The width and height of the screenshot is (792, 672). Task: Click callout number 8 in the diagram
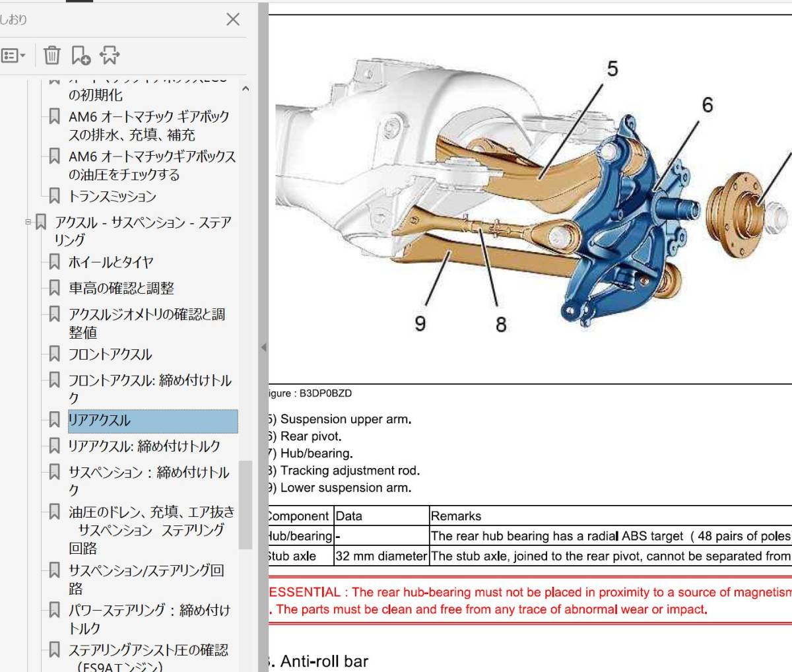click(x=501, y=324)
